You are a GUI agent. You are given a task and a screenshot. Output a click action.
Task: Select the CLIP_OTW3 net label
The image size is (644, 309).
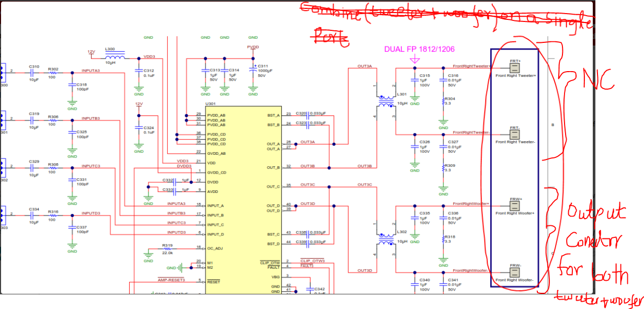pos(313,260)
